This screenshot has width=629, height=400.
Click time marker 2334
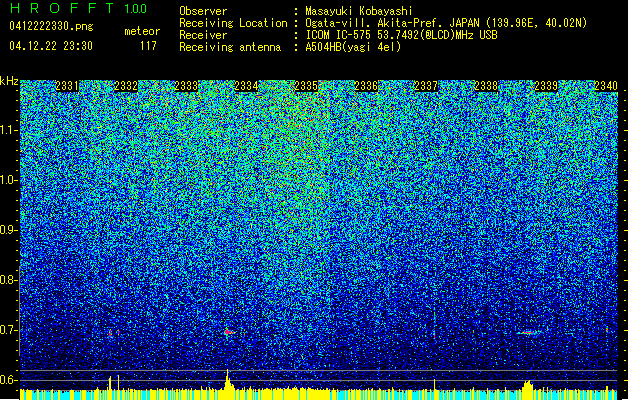click(x=246, y=86)
